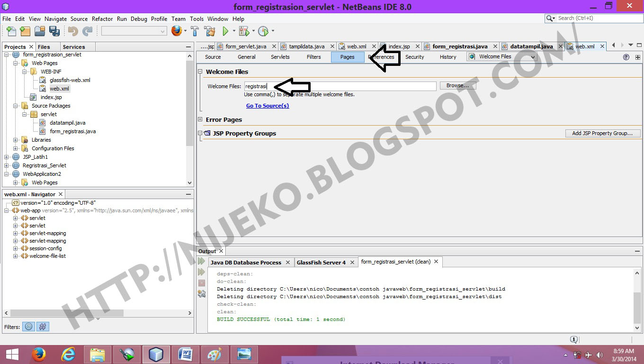Run the project with green play icon
644x364 pixels.
tap(226, 31)
